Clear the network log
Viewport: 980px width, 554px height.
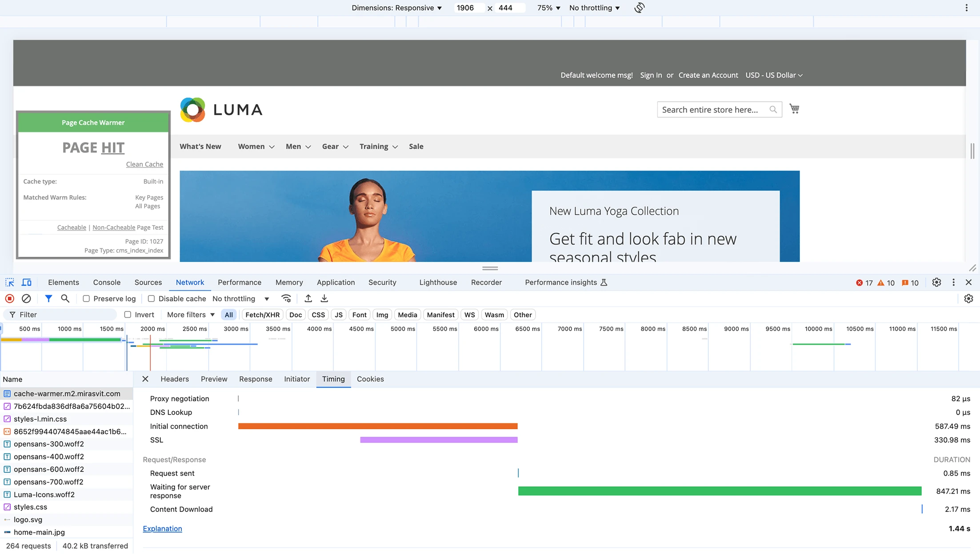tap(26, 299)
